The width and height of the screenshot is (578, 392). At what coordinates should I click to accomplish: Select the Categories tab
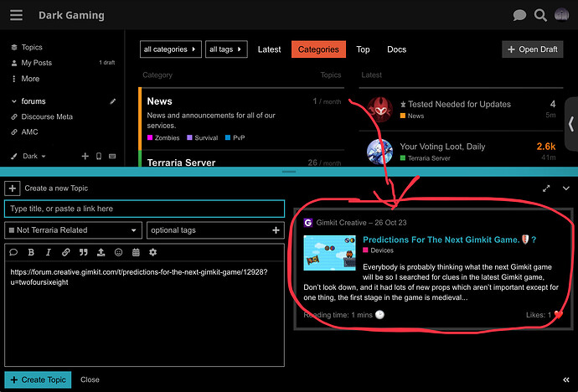(318, 49)
